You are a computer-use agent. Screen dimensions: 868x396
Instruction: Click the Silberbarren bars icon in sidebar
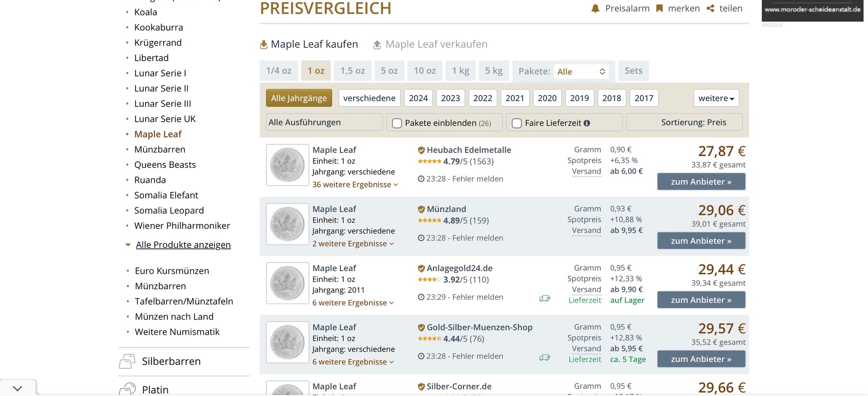pyautogui.click(x=127, y=361)
